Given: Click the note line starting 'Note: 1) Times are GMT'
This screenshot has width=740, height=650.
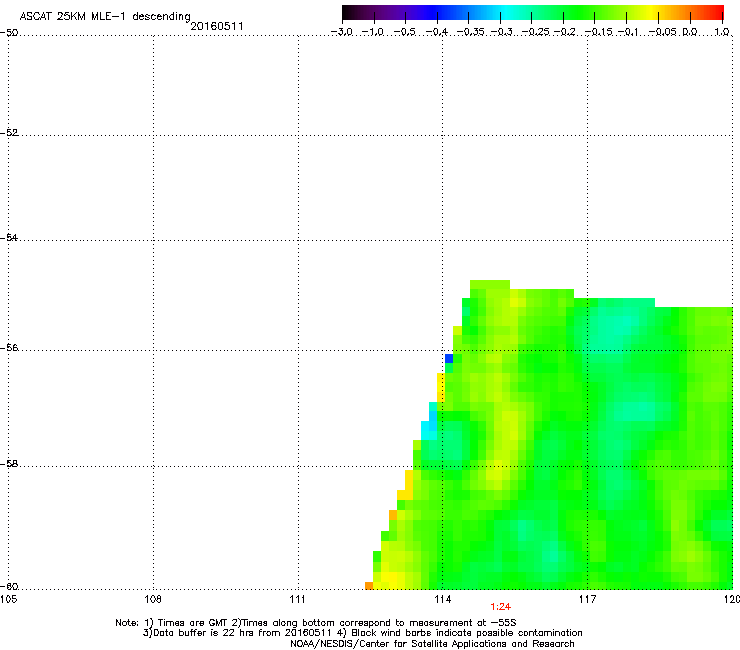Looking at the screenshot, I should (316, 623).
